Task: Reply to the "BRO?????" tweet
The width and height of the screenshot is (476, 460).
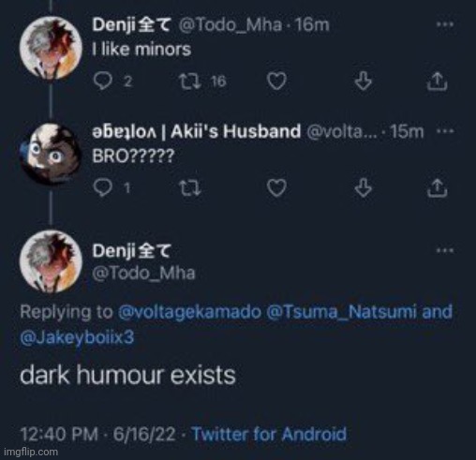Action: [x=103, y=187]
